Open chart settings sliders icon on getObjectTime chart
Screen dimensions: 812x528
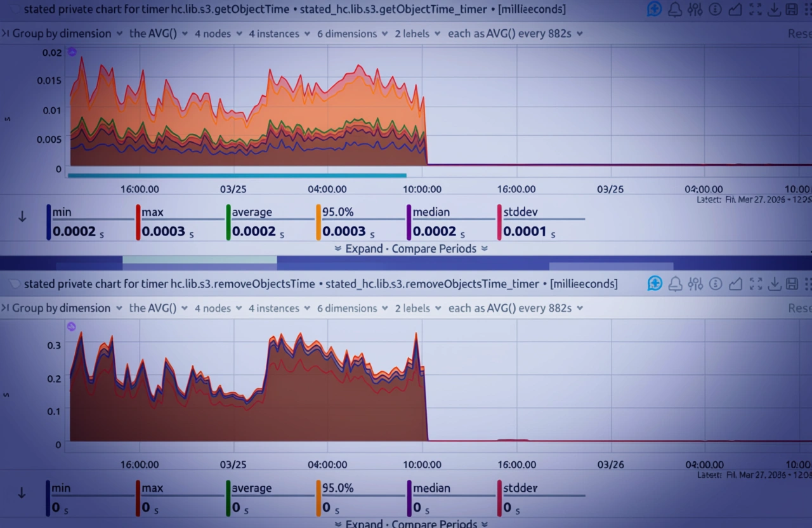(695, 10)
